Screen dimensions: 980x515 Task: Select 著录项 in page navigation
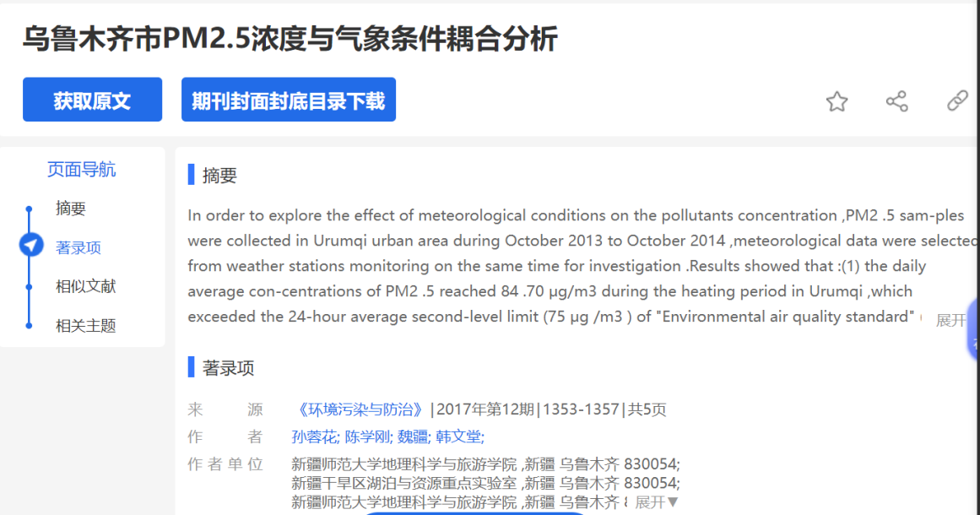click(79, 247)
